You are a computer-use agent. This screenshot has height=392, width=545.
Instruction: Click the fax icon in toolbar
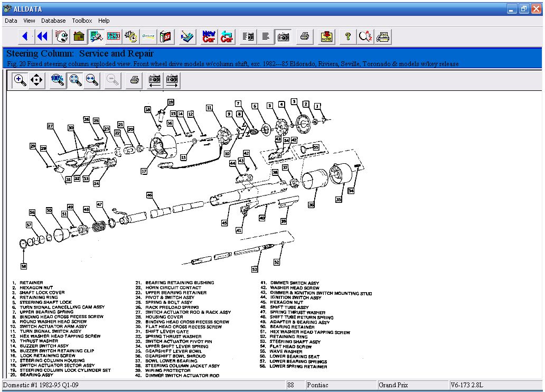point(383,36)
